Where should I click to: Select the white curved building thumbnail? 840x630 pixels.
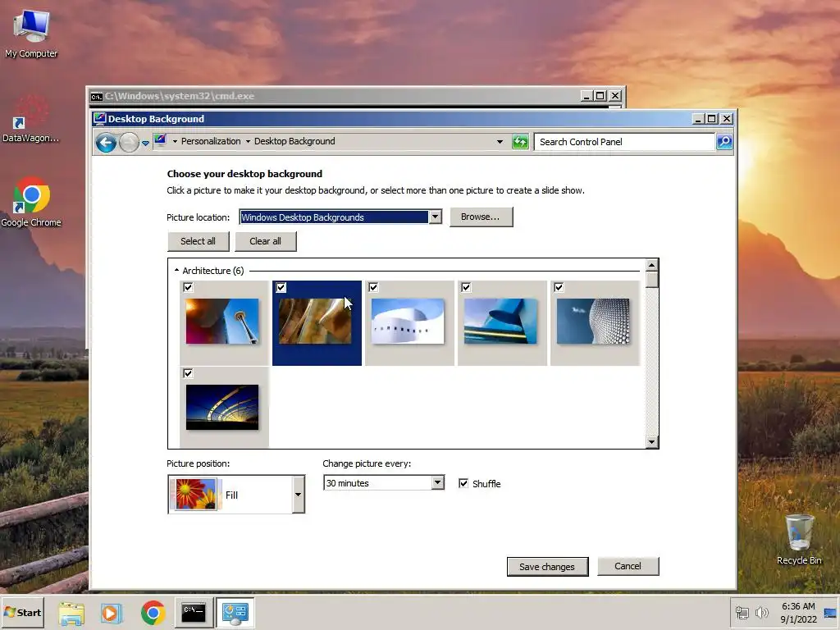(x=408, y=322)
